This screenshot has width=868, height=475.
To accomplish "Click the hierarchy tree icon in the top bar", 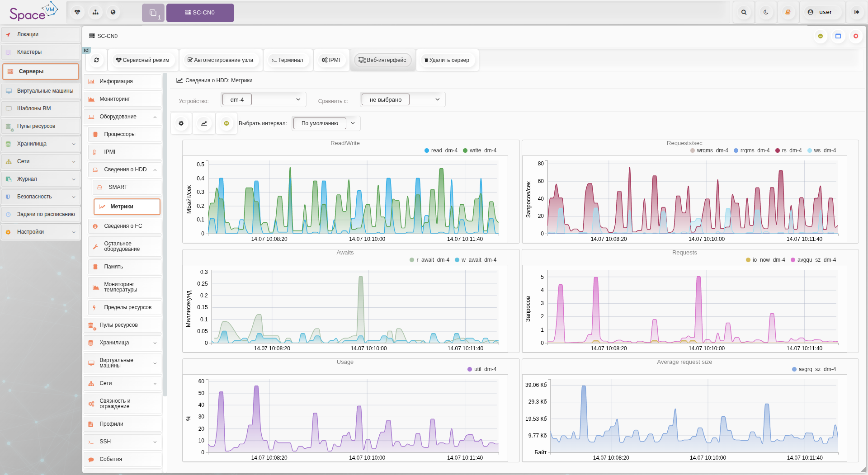I will 95,13.
